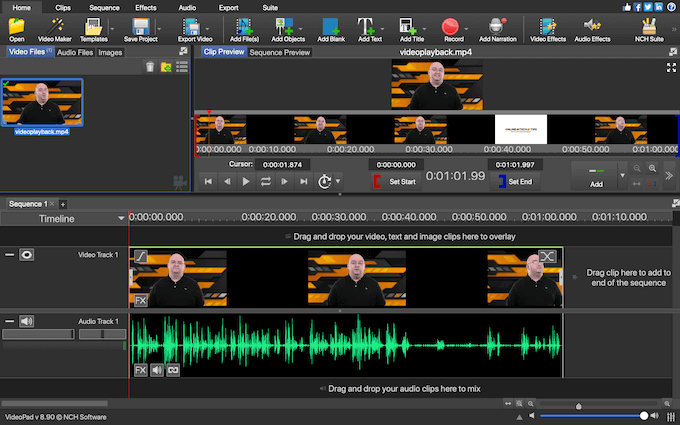The height and width of the screenshot is (425, 680).
Task: Click the Add Narration microphone icon
Action: click(x=498, y=27)
